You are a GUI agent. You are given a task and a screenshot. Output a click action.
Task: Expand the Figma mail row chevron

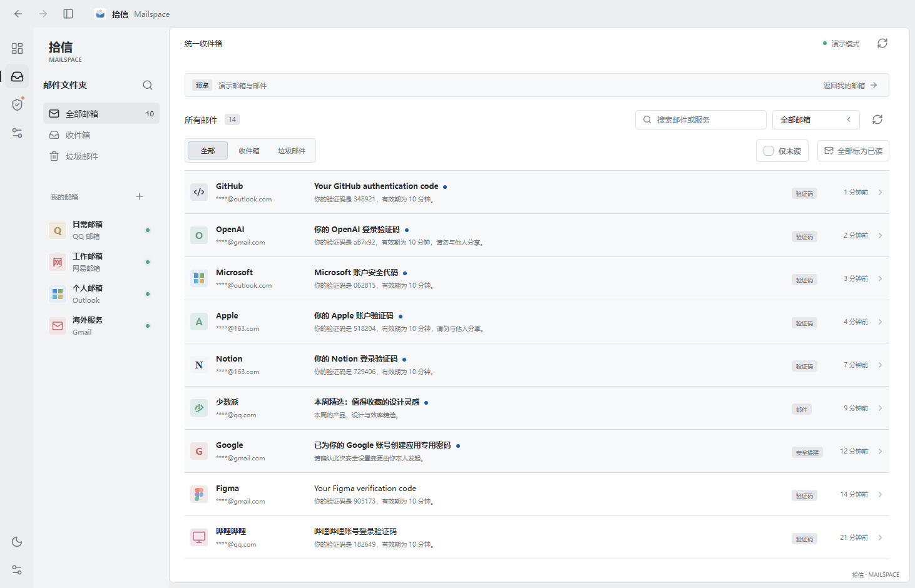pos(880,494)
